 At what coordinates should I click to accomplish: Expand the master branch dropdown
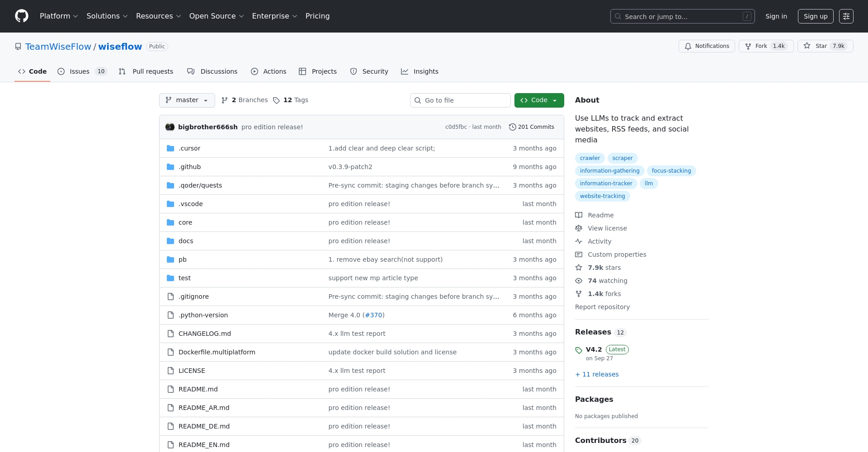(x=187, y=100)
